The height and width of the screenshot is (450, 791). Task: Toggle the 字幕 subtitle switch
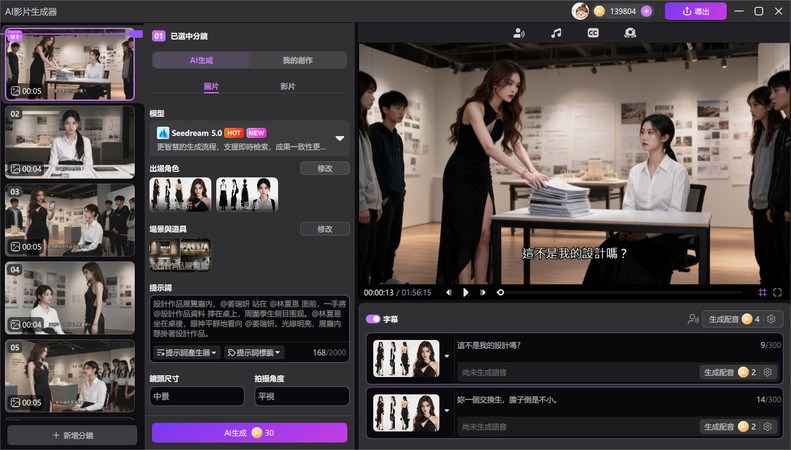373,319
